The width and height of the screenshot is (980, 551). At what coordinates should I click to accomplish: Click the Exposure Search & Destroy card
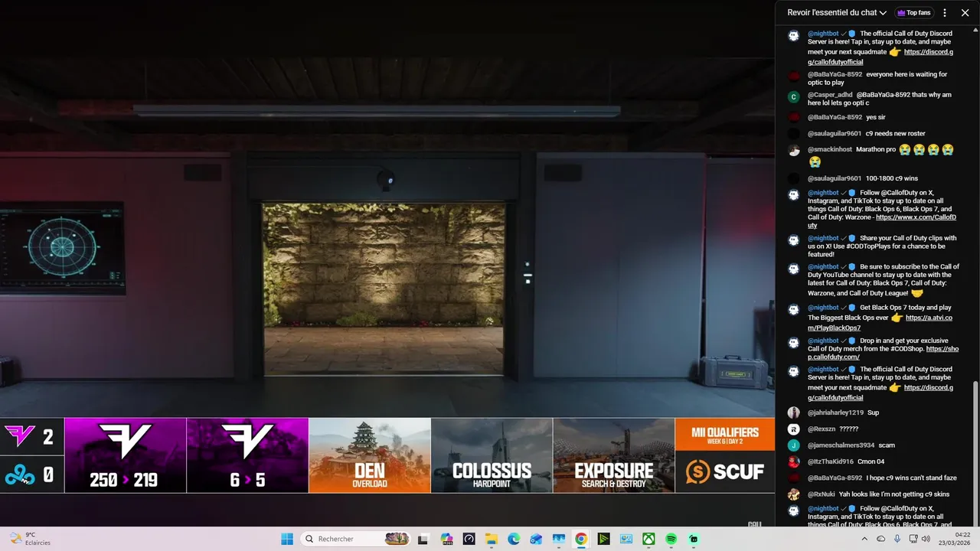coord(614,455)
